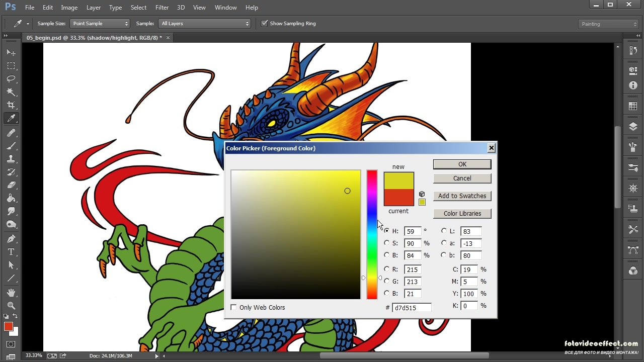Select the G green radio button

click(x=386, y=281)
